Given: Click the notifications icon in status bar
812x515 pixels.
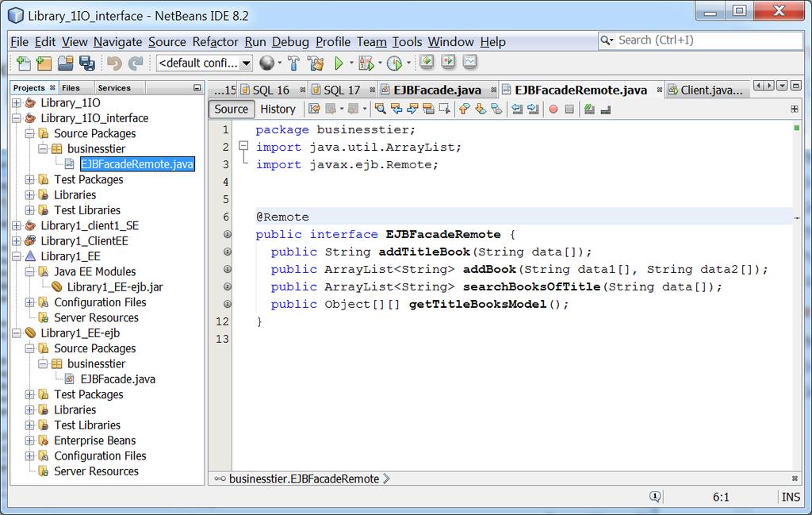Looking at the screenshot, I should 654,497.
